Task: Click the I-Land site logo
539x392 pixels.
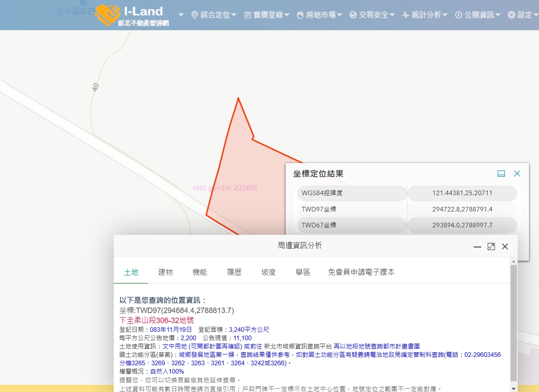Action: coord(132,15)
